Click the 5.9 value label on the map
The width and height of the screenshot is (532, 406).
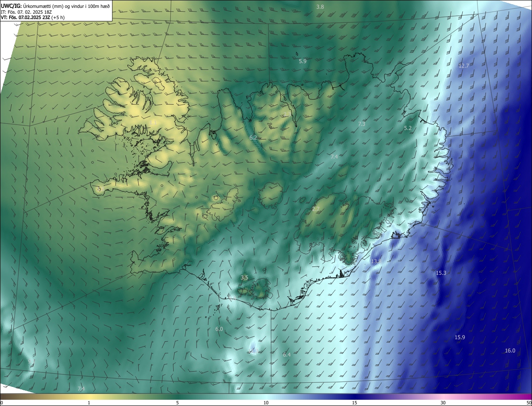(303, 61)
